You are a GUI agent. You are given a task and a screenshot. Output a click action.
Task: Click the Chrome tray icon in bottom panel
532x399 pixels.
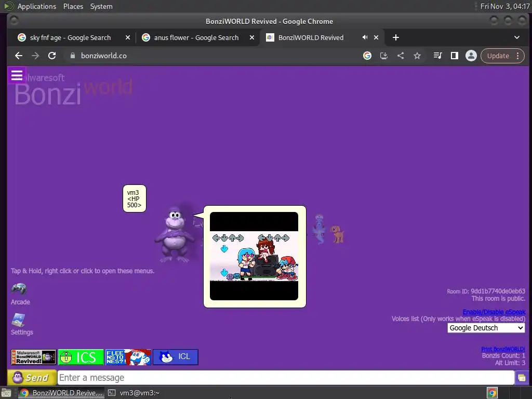point(492,393)
